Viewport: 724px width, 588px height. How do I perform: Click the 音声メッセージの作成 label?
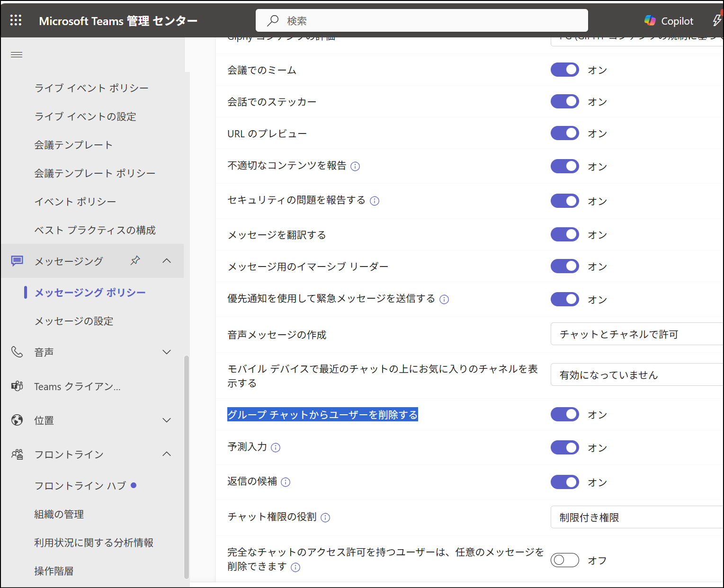(x=277, y=335)
